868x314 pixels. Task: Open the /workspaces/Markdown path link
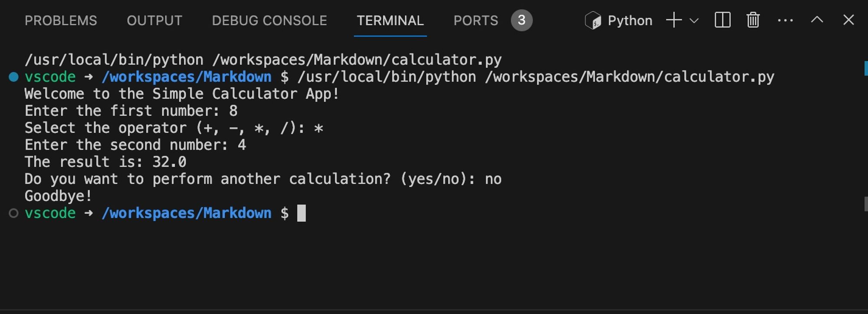tap(187, 76)
